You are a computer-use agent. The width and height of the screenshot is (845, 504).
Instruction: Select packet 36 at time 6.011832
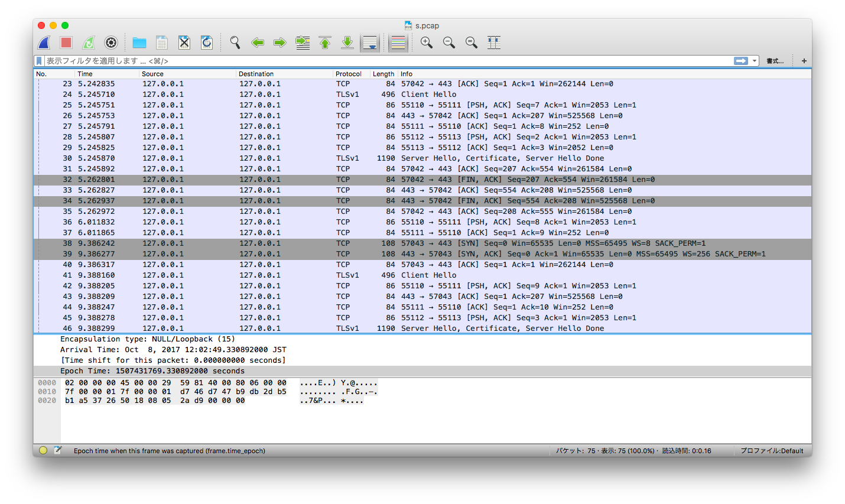[422, 222]
